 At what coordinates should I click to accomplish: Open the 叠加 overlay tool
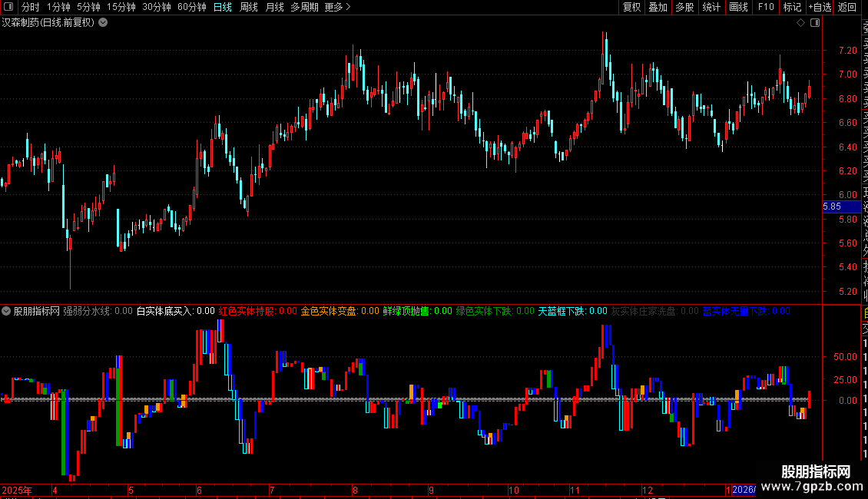coord(658,7)
